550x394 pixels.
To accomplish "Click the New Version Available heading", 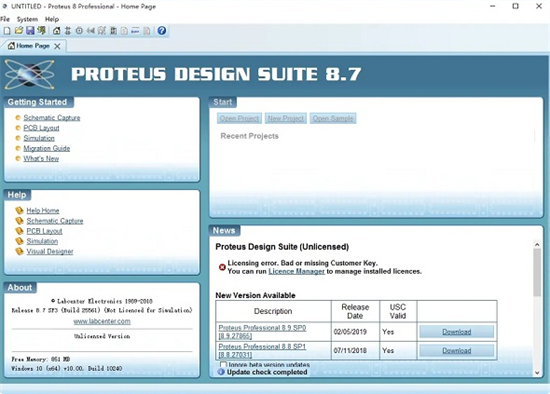I will coord(255,295).
